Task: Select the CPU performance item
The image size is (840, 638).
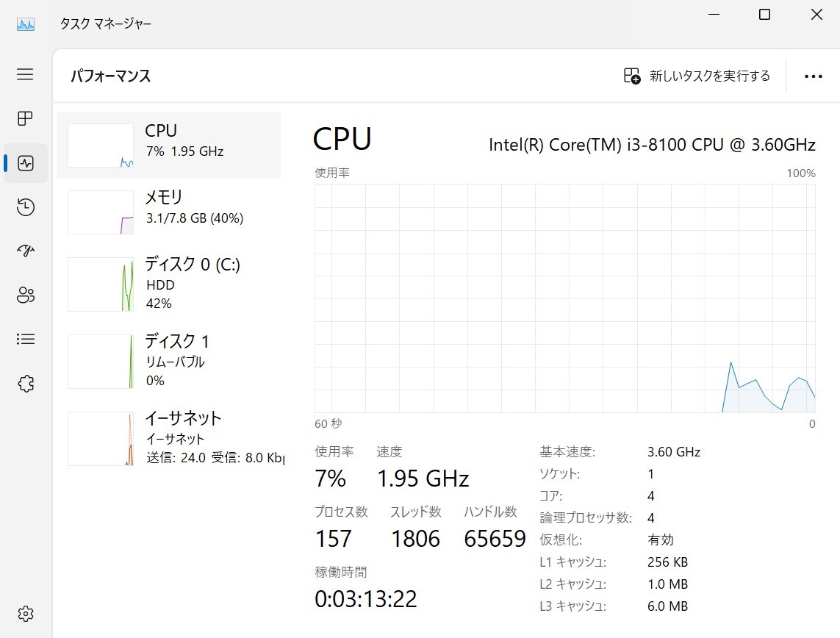Action: click(169, 145)
